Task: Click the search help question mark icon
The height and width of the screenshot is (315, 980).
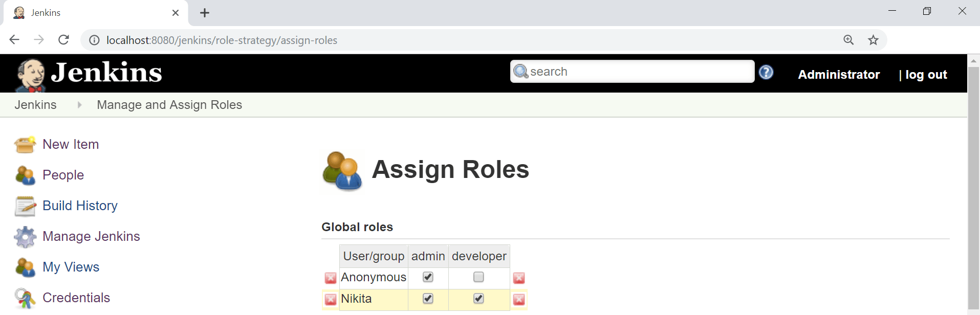Action: tap(766, 72)
